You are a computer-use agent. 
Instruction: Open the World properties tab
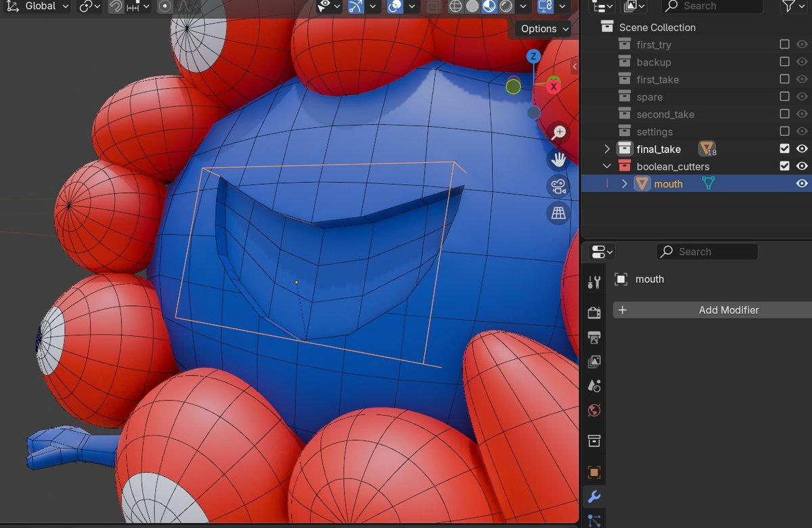(x=594, y=410)
